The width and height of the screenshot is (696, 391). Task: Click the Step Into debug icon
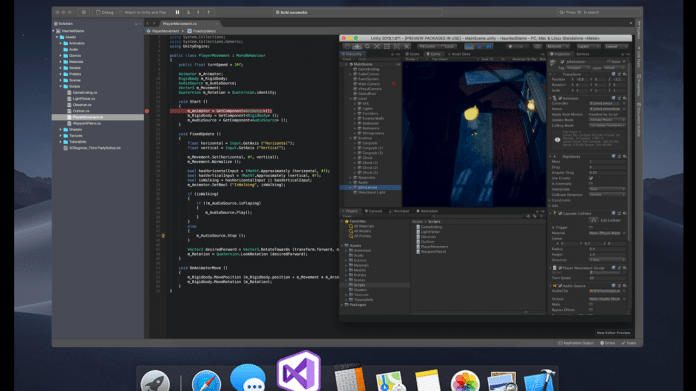point(198,12)
